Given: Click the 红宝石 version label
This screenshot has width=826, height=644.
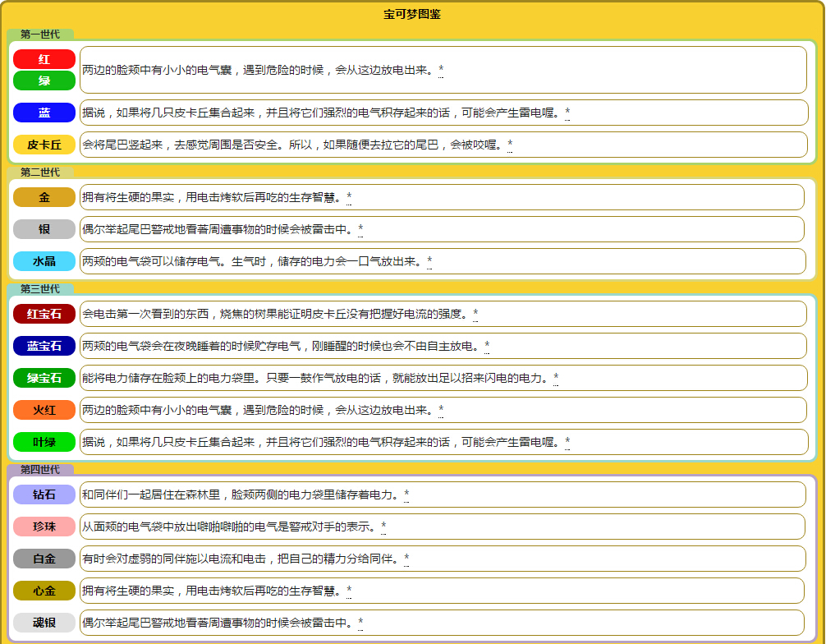Looking at the screenshot, I should click(44, 314).
